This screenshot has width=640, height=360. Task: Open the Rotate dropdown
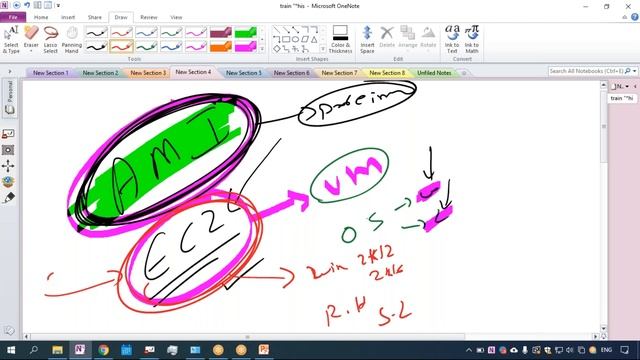(428, 51)
